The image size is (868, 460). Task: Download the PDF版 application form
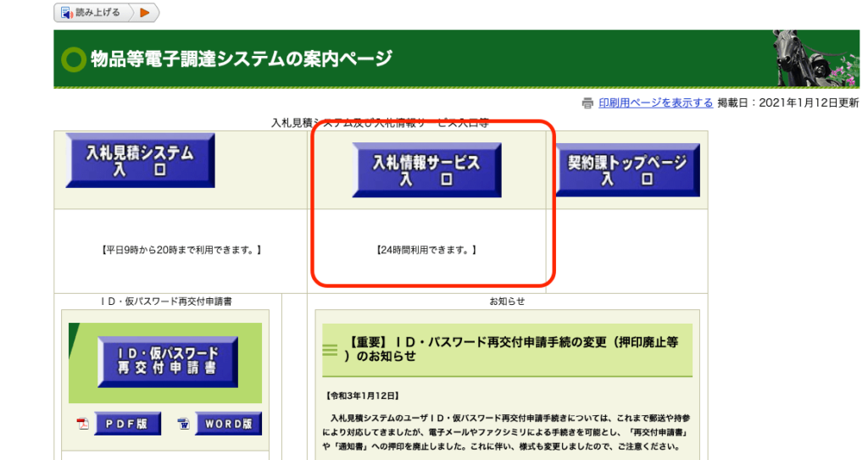click(127, 424)
